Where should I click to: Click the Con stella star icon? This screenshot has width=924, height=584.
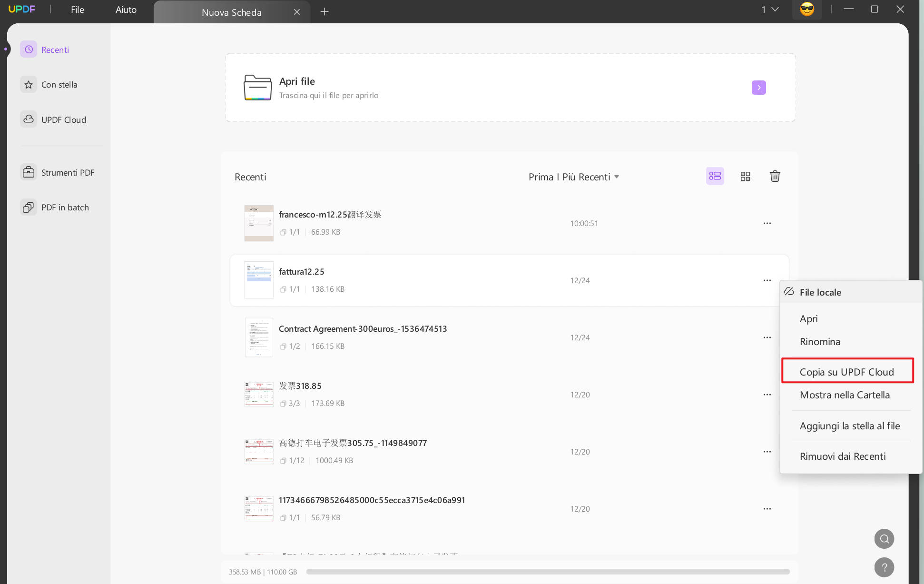click(29, 85)
